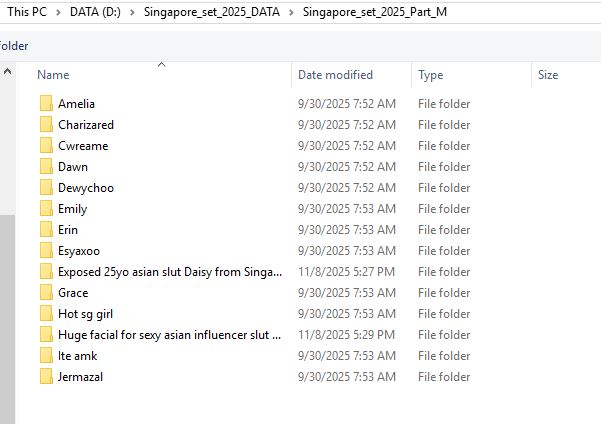This screenshot has width=601, height=424.
Task: Sort by the Name column header
Action: click(x=53, y=75)
